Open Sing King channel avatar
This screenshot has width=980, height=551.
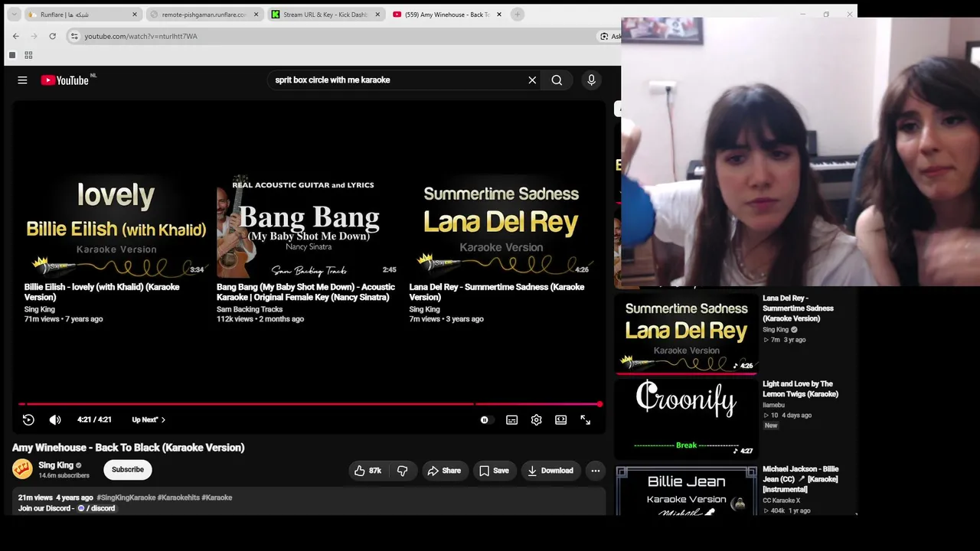pos(22,469)
